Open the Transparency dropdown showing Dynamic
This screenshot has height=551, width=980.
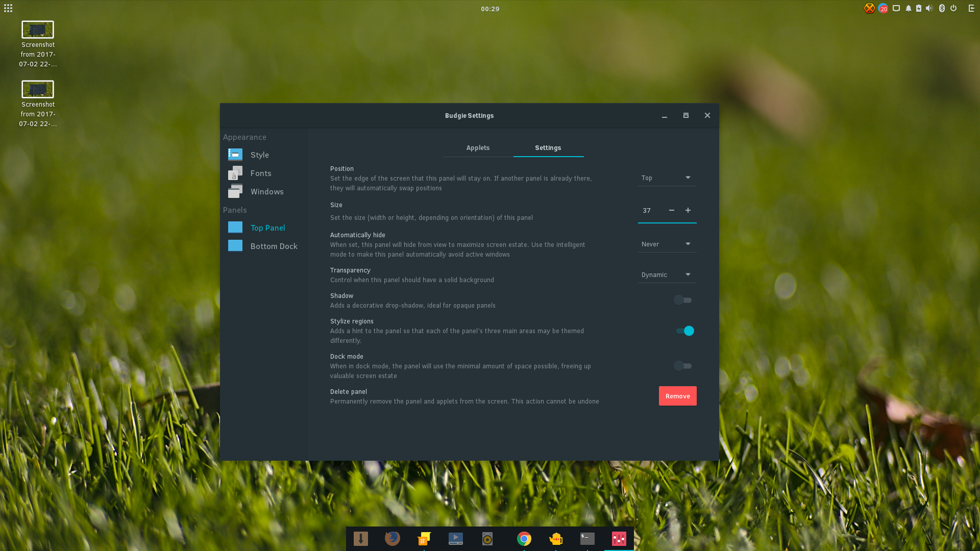point(667,274)
